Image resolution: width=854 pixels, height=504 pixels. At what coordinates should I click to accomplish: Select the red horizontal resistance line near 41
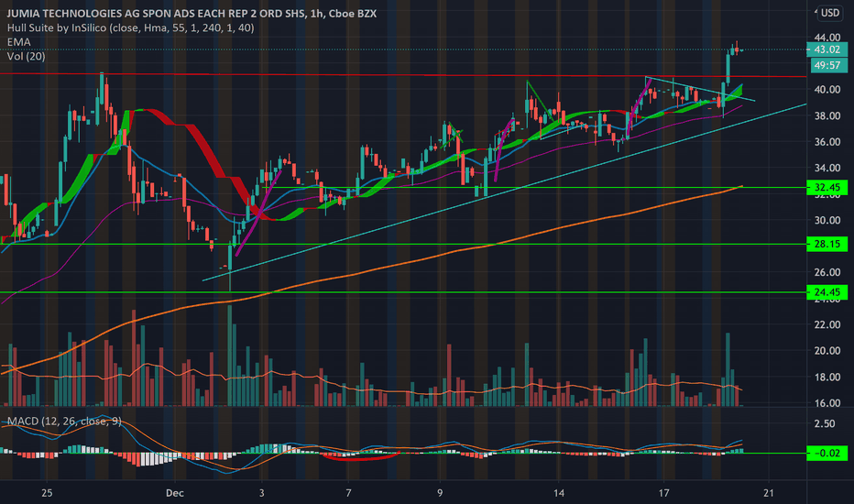[403, 75]
